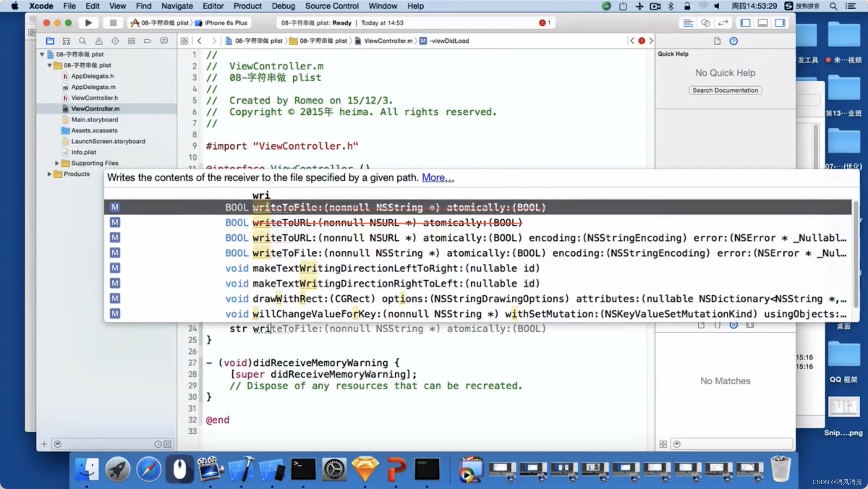This screenshot has height=489, width=868.
Task: Show related items grid in jump bar
Action: click(184, 41)
